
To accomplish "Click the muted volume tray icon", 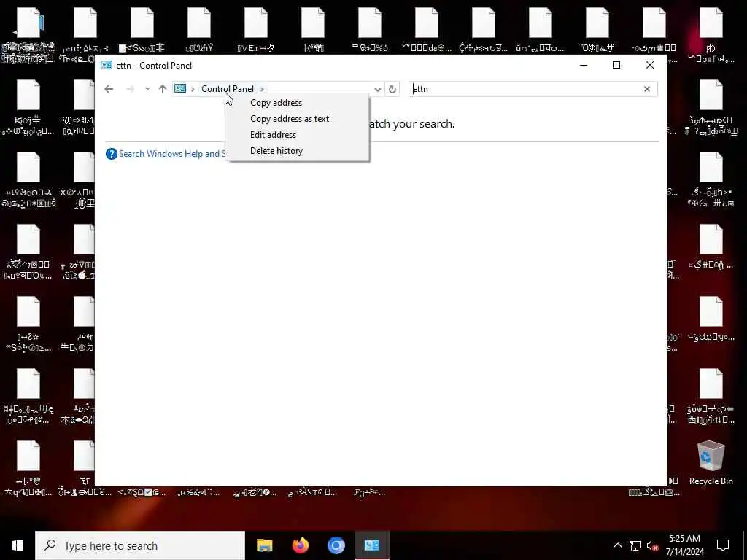I will 653,545.
